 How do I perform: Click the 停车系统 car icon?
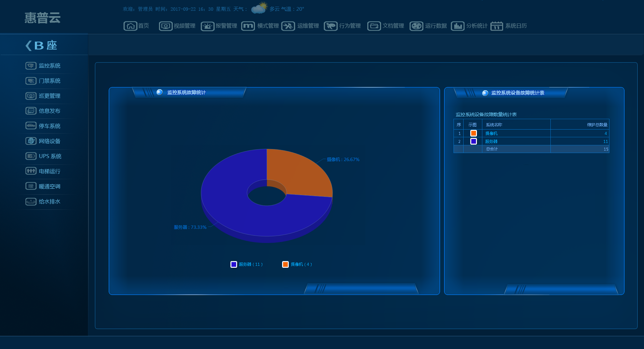pyautogui.click(x=31, y=126)
